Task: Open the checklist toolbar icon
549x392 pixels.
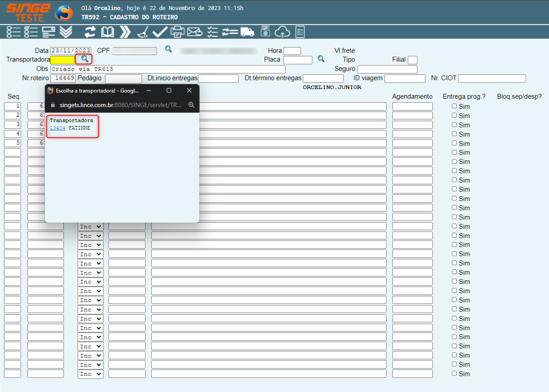Action: point(212,32)
